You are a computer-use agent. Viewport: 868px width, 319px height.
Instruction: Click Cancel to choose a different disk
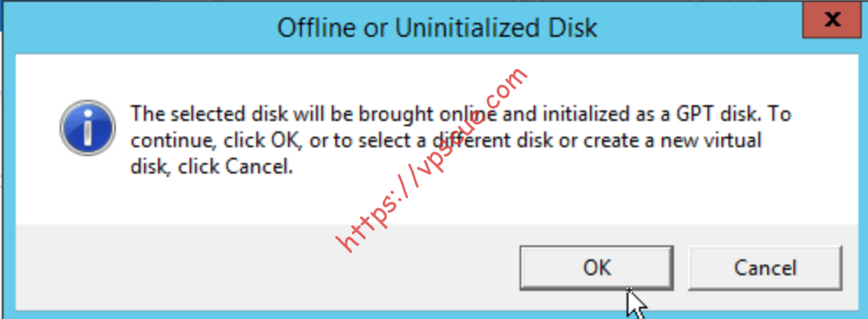click(x=765, y=267)
